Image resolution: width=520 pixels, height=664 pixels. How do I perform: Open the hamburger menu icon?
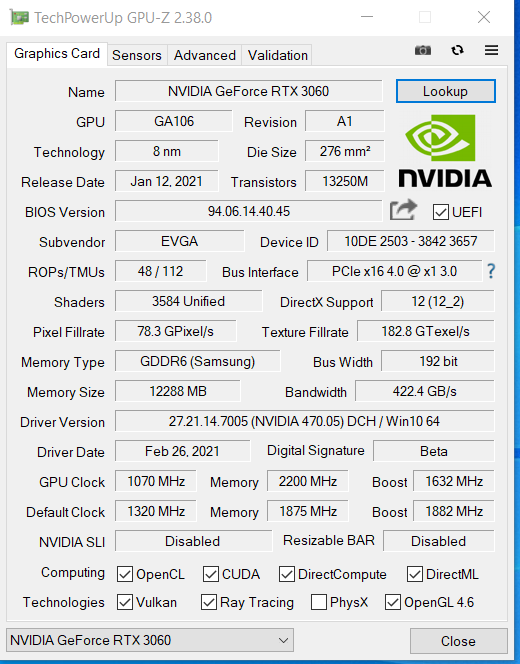pos(491,50)
